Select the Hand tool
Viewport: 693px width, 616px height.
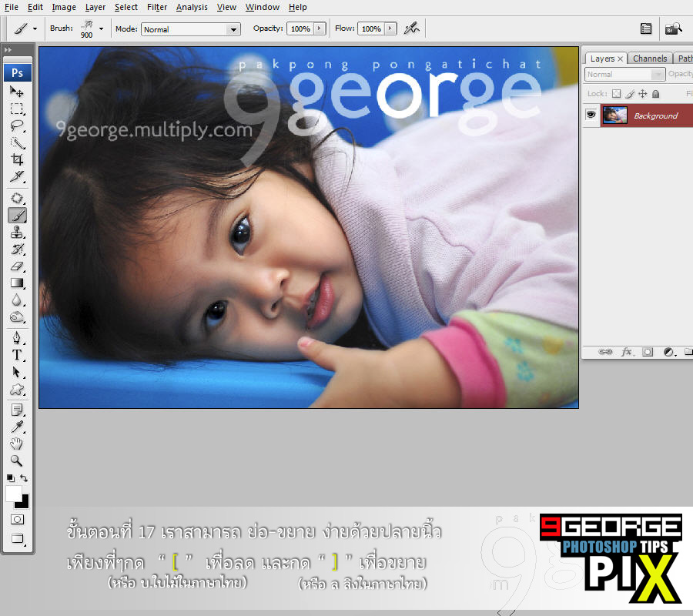(x=17, y=444)
